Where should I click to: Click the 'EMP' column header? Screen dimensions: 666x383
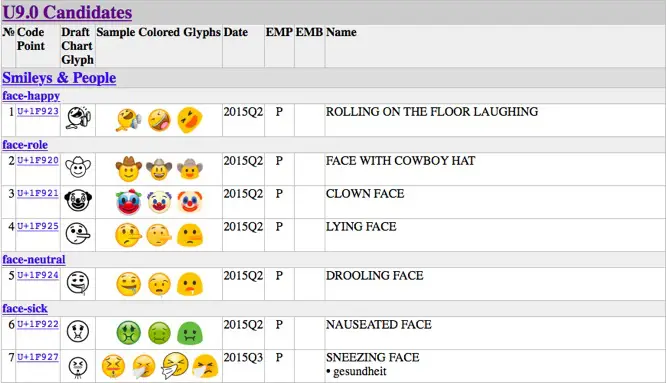coord(279,32)
